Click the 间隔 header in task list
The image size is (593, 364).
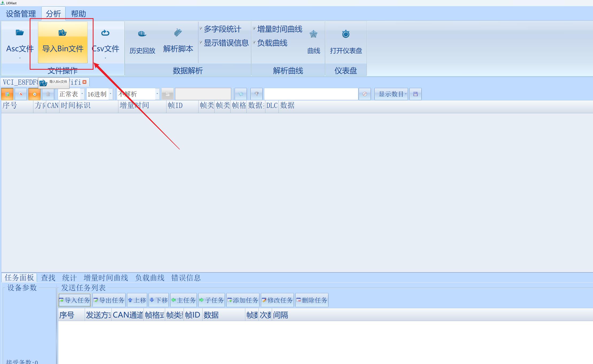click(x=281, y=315)
